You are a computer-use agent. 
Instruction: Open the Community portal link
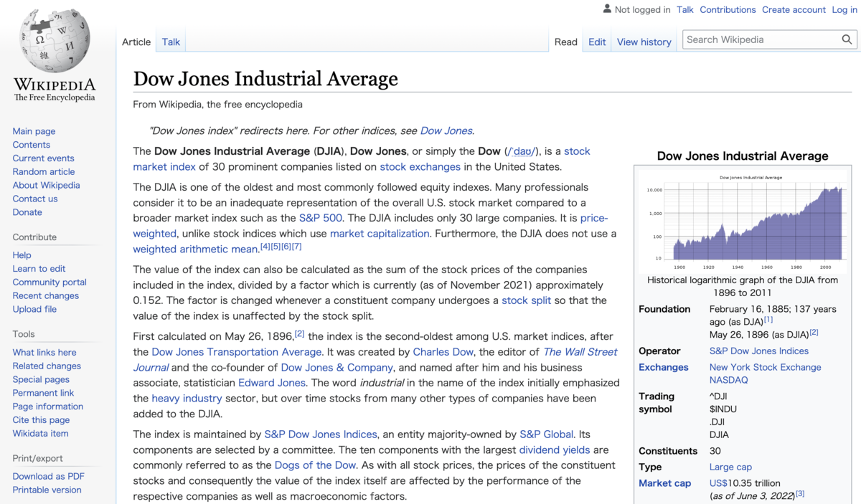pyautogui.click(x=50, y=282)
